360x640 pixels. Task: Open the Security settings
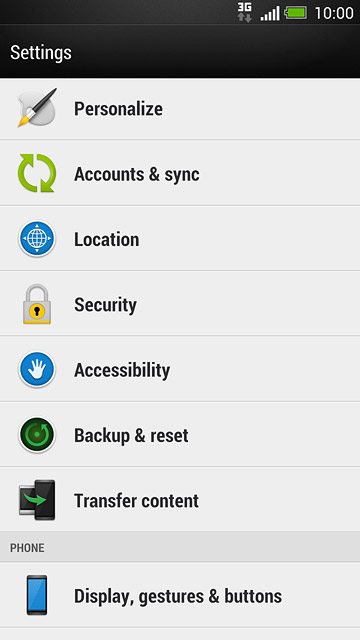pyautogui.click(x=180, y=304)
